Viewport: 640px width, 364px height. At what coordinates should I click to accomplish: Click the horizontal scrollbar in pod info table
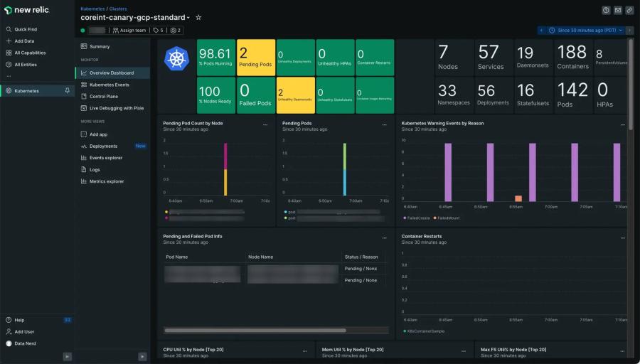point(255,331)
